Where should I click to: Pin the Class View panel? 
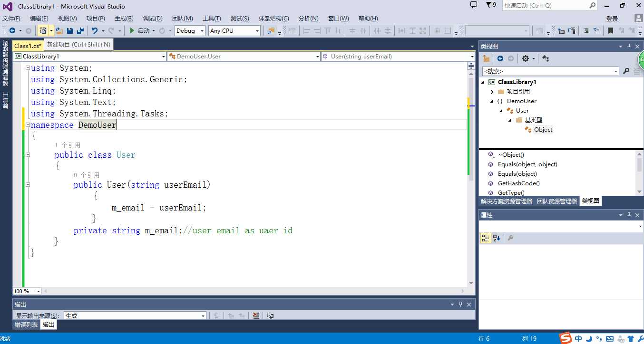pos(629,46)
